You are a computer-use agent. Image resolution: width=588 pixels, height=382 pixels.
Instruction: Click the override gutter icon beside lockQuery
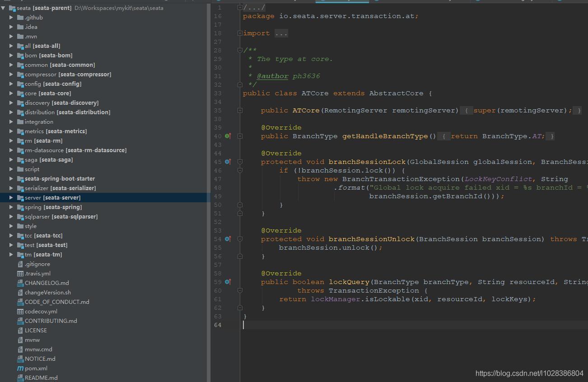click(228, 282)
